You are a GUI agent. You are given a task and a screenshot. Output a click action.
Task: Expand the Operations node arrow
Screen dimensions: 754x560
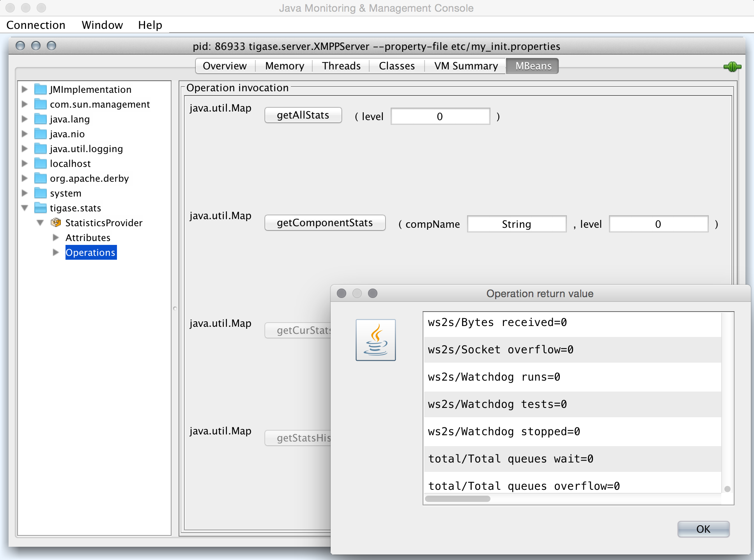[56, 252]
